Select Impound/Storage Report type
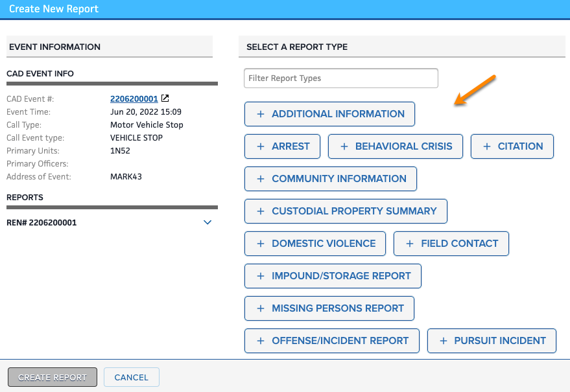This screenshot has width=570, height=392. click(x=333, y=276)
